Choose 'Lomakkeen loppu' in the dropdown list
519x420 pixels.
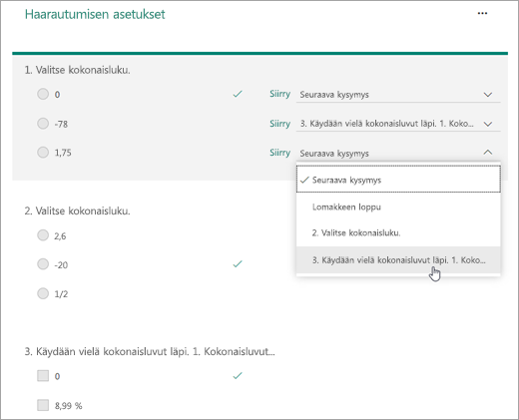398,207
